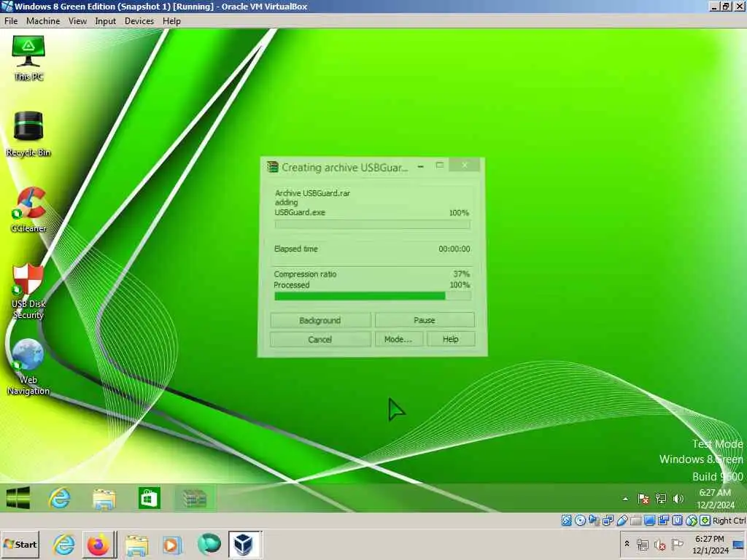Click the Background button in WinRAR dialog
Viewport: 747px width, 560px height.
320,320
